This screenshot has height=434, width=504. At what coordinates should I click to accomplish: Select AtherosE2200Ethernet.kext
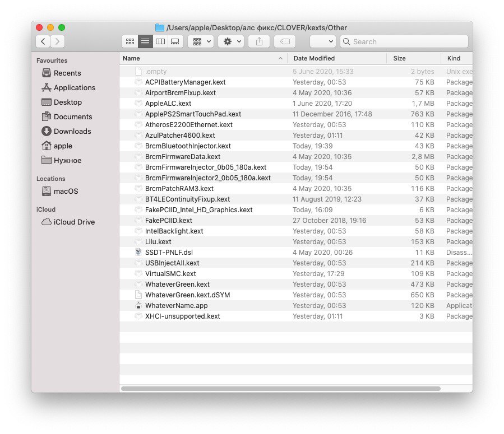[295, 124]
